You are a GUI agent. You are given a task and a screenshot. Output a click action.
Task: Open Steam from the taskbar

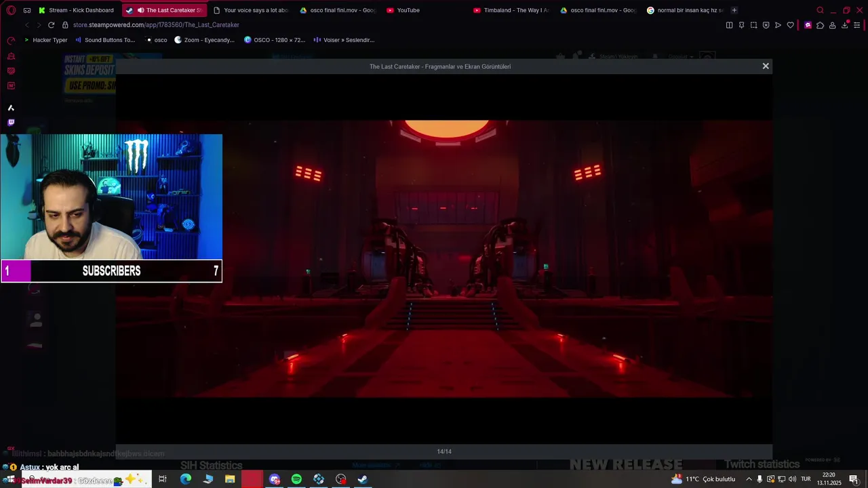363,479
